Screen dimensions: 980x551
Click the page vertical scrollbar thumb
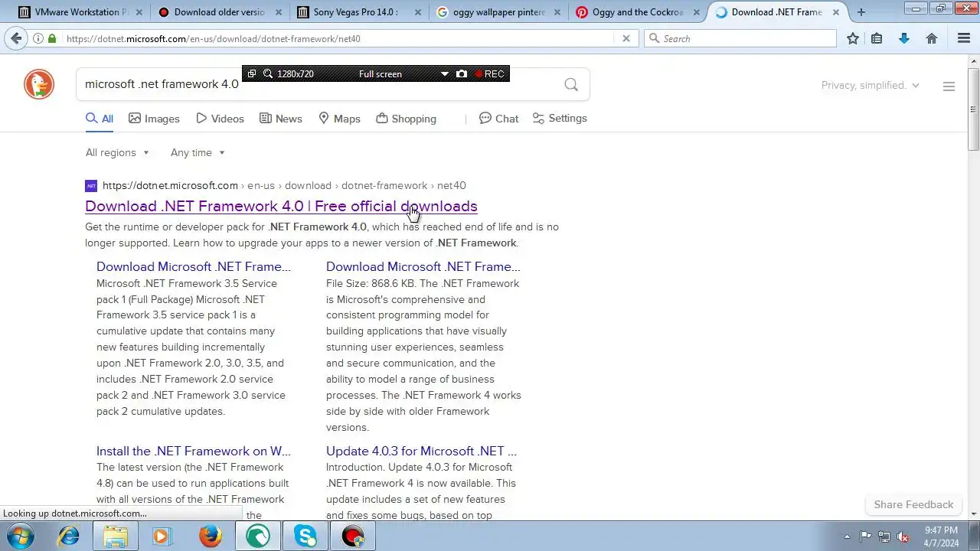[974, 109]
